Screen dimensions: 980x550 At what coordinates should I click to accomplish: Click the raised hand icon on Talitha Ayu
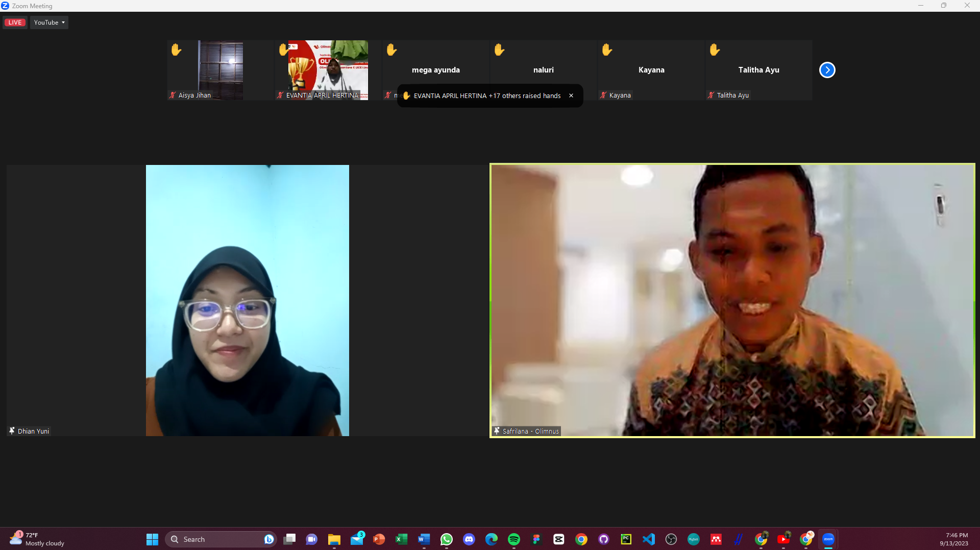pos(715,50)
